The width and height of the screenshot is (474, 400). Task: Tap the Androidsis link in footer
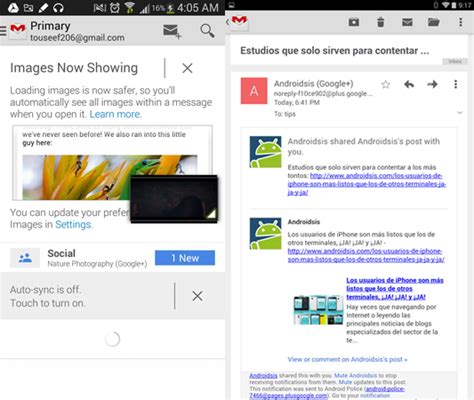pos(263,375)
